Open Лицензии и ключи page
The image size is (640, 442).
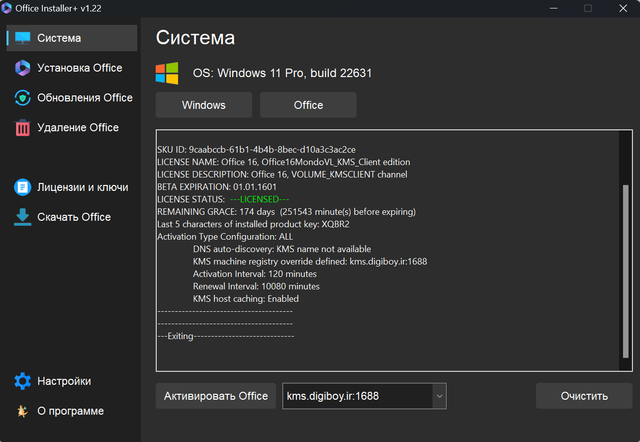(72, 187)
